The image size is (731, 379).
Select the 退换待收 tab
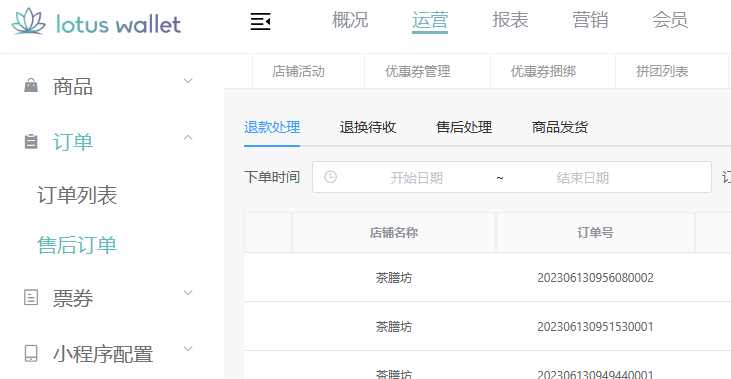pyautogui.click(x=368, y=127)
